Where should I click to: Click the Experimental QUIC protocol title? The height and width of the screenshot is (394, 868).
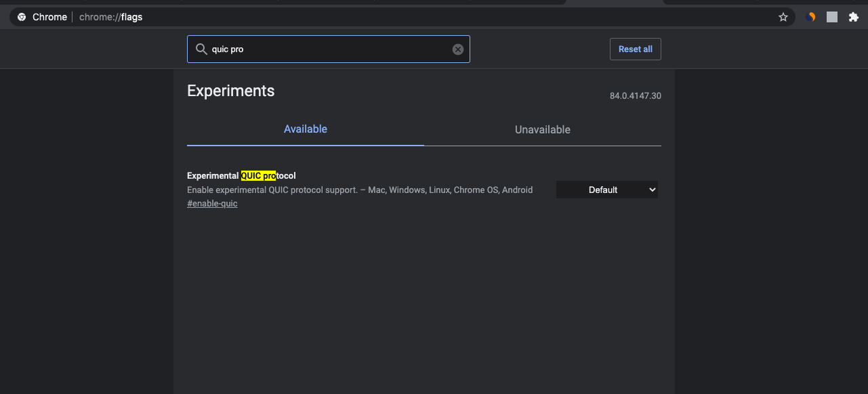click(241, 176)
